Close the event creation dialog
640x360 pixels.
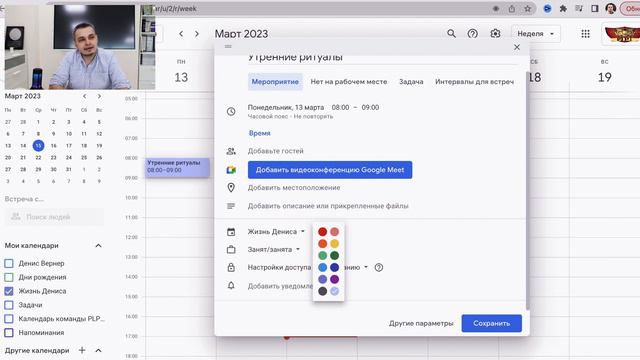pyautogui.click(x=517, y=47)
